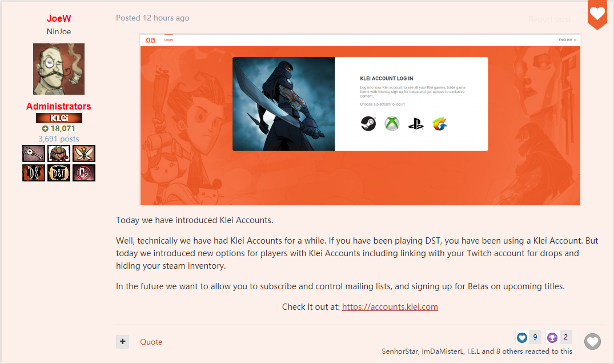Open JoeW's profile name link
The height and width of the screenshot is (364, 614).
[59, 18]
